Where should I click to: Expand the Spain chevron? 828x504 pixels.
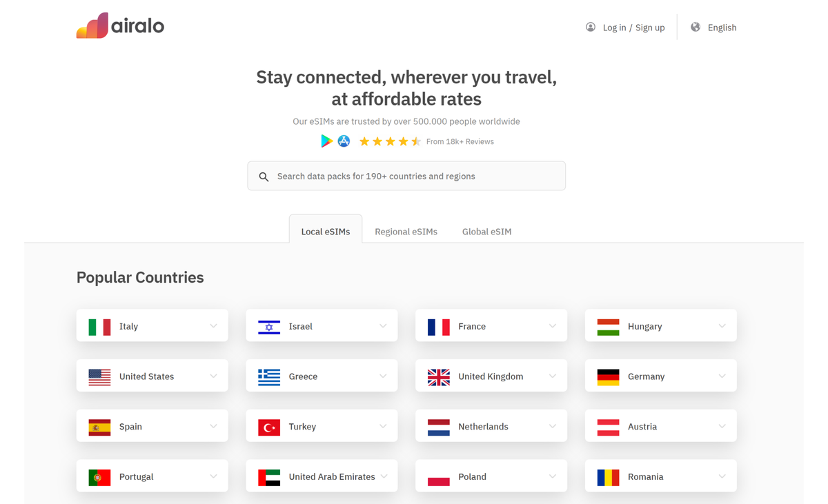pyautogui.click(x=213, y=426)
